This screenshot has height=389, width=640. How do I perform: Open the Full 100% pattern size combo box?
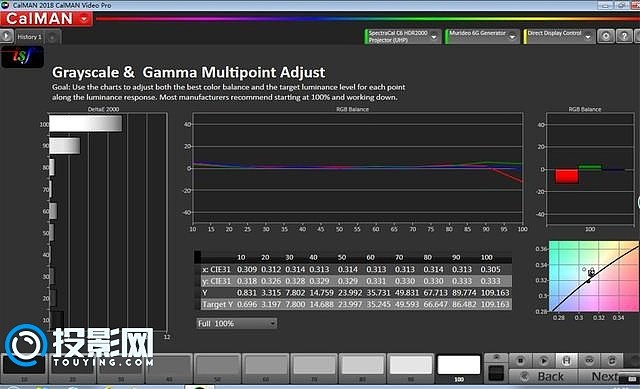pos(236,323)
